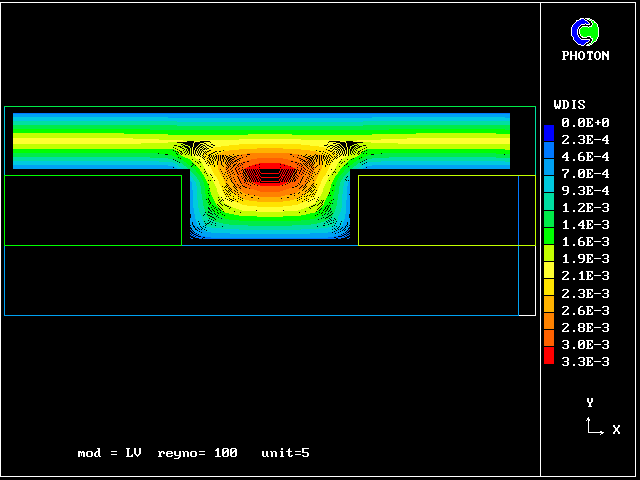Pick the dark blue swatch atop color bar

[x=549, y=132]
